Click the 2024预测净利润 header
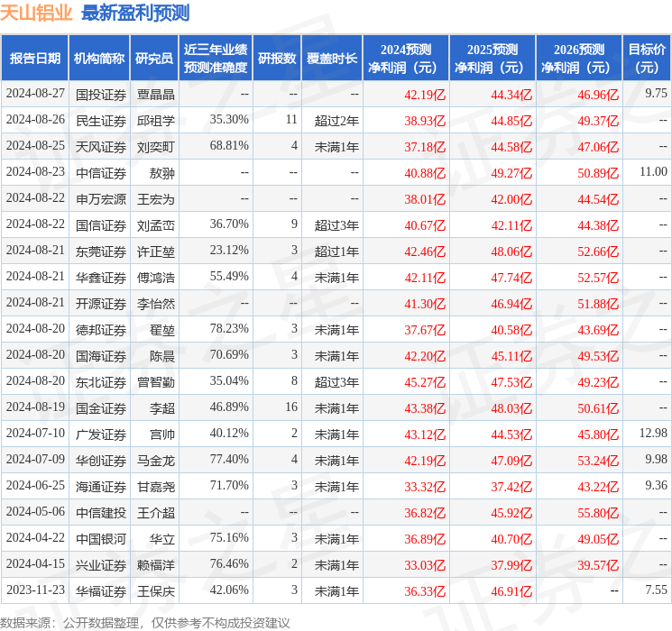The height and width of the screenshot is (631, 672). pyautogui.click(x=406, y=59)
